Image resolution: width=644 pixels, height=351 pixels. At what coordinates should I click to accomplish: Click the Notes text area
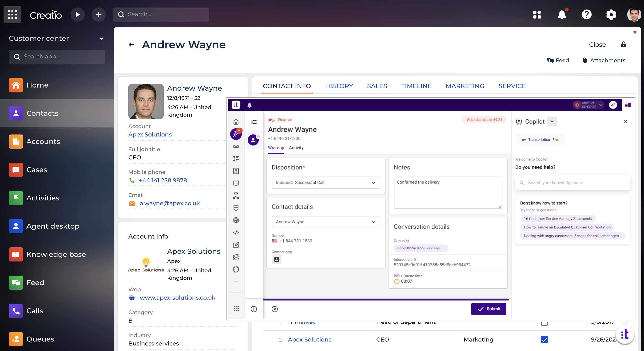(x=448, y=192)
